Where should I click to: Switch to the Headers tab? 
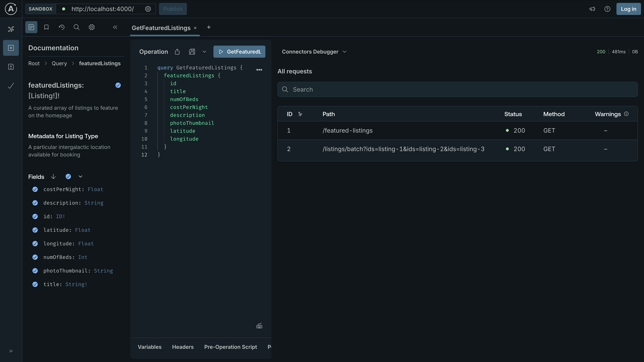(x=183, y=347)
